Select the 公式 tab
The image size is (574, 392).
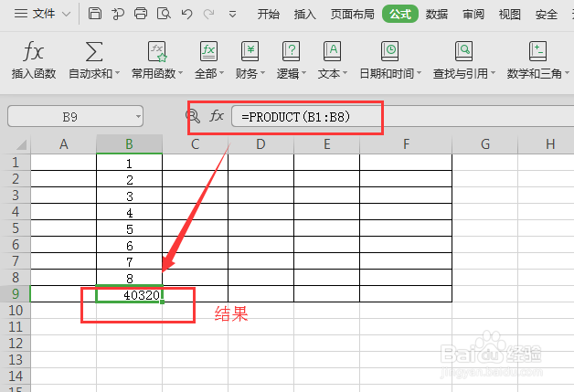pos(400,15)
